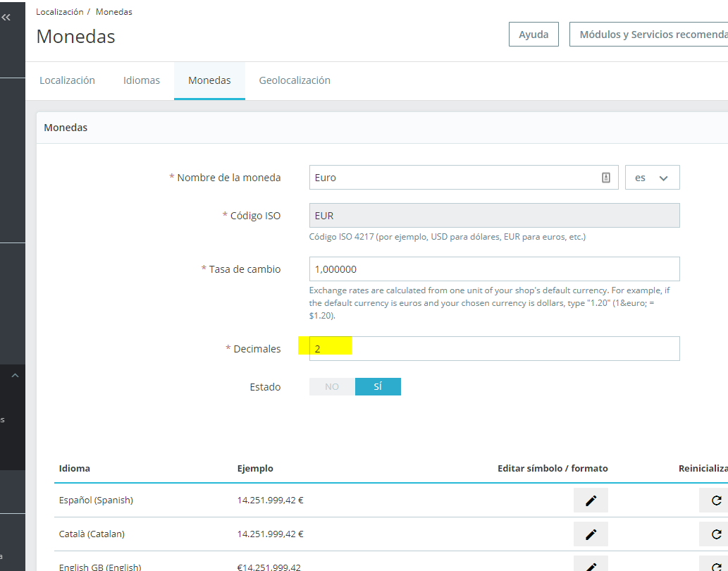Click the Ayuda button

click(x=533, y=34)
